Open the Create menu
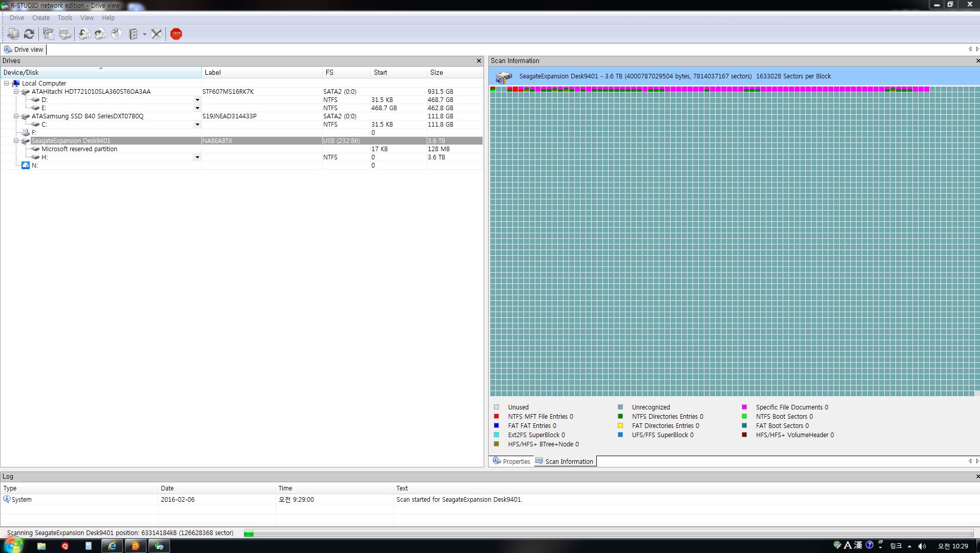Viewport: 980px width, 553px height. click(41, 17)
